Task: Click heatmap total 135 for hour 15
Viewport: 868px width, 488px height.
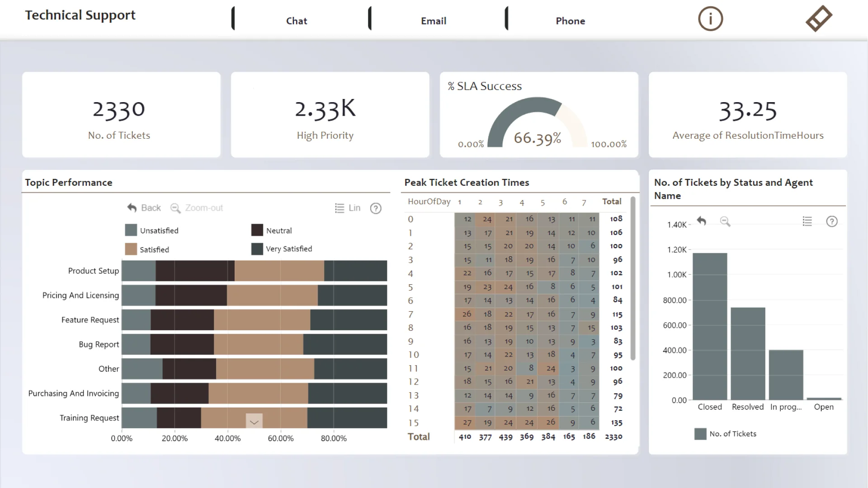Action: (617, 423)
